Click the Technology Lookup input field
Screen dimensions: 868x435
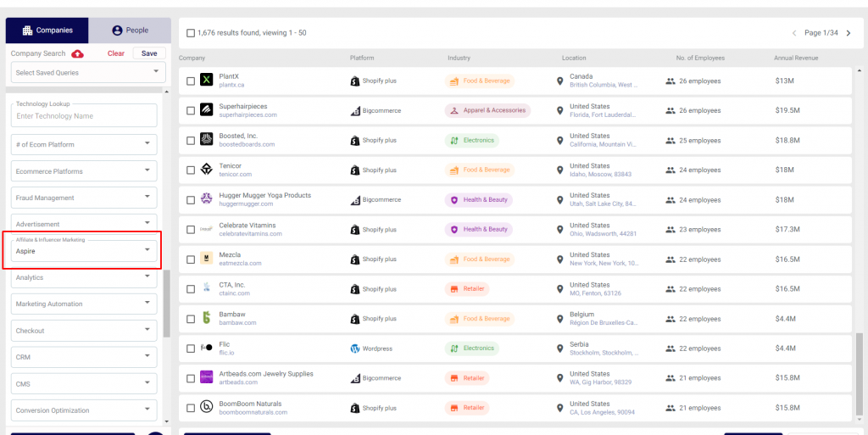pos(84,115)
